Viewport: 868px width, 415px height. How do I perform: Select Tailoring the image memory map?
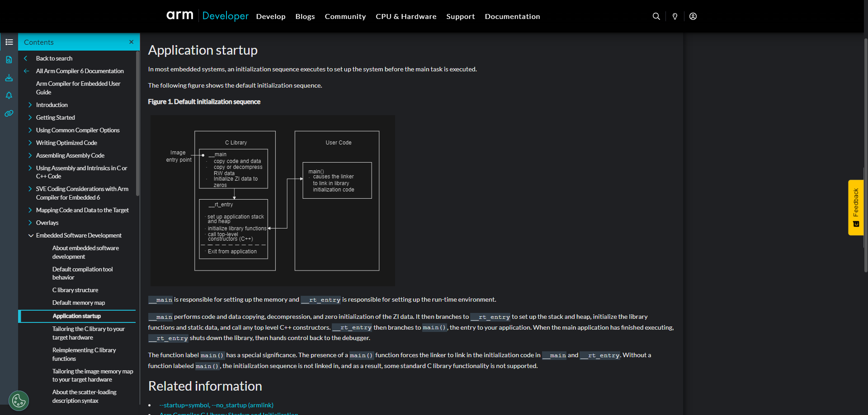[93, 375]
